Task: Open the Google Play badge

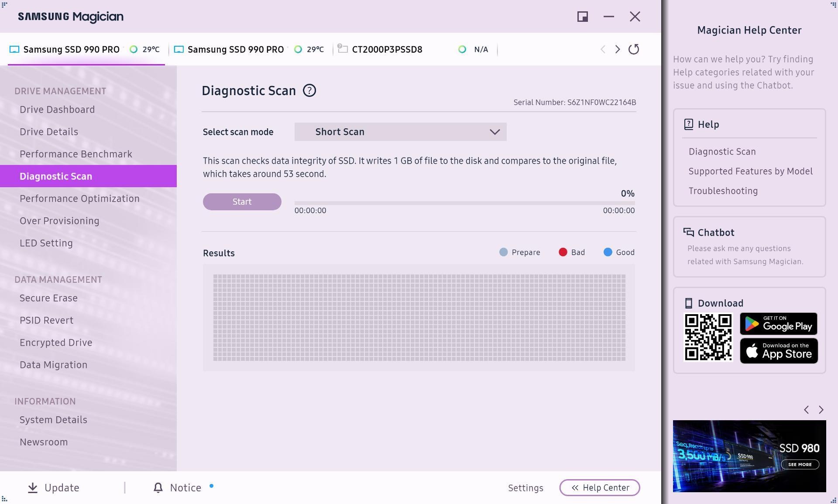Action: tap(779, 324)
